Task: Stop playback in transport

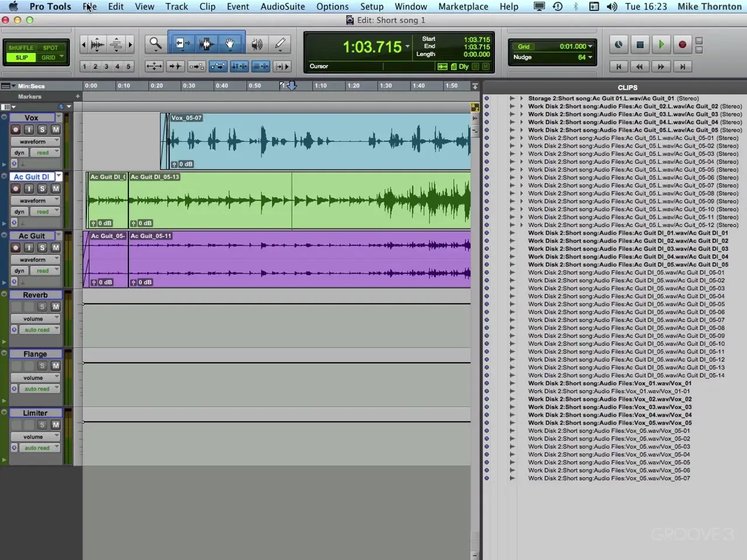Action: pyautogui.click(x=640, y=44)
